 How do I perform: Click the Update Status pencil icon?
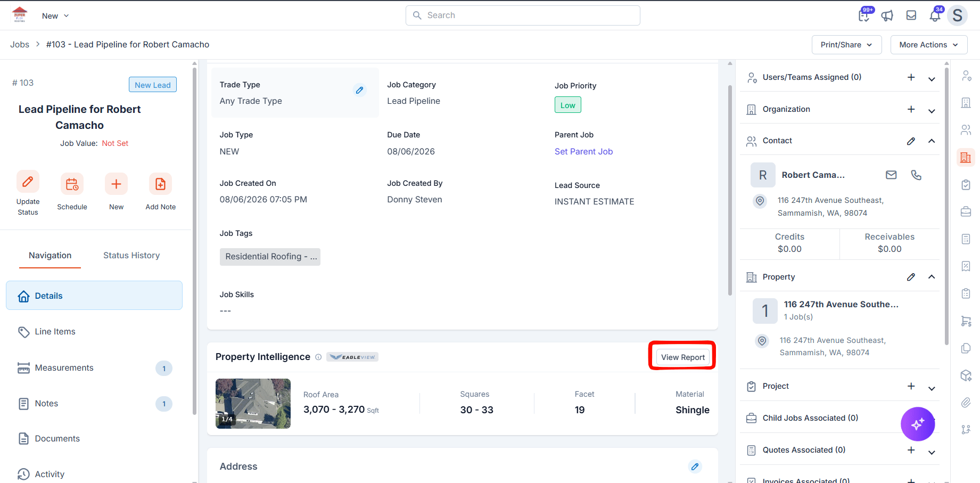pos(28,182)
